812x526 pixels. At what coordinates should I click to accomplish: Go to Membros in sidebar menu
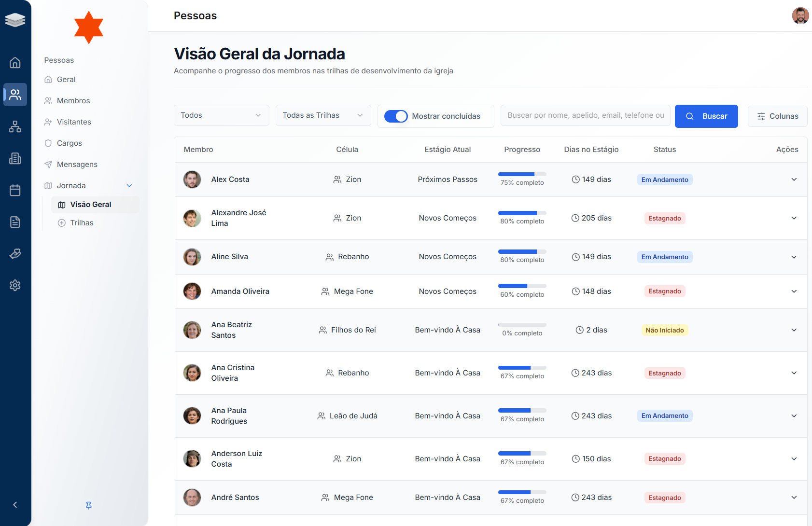tap(73, 101)
